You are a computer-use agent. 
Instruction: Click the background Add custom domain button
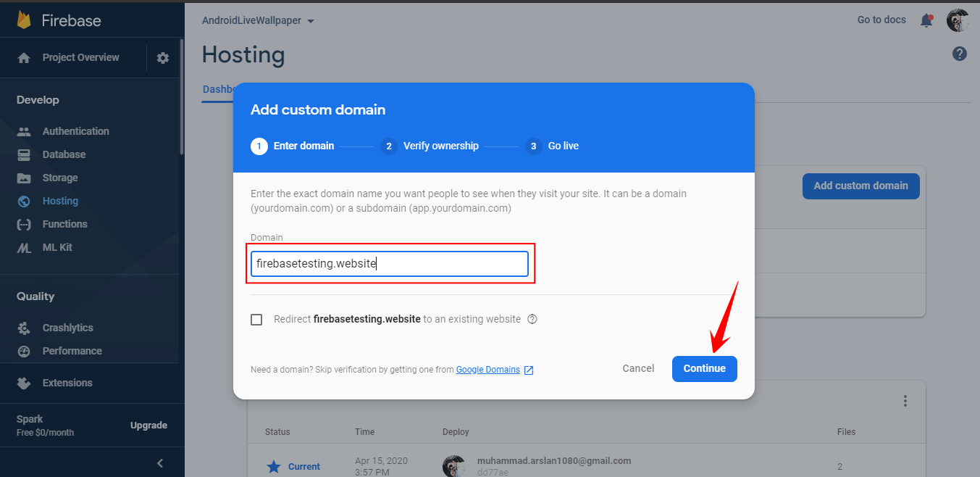(860, 186)
